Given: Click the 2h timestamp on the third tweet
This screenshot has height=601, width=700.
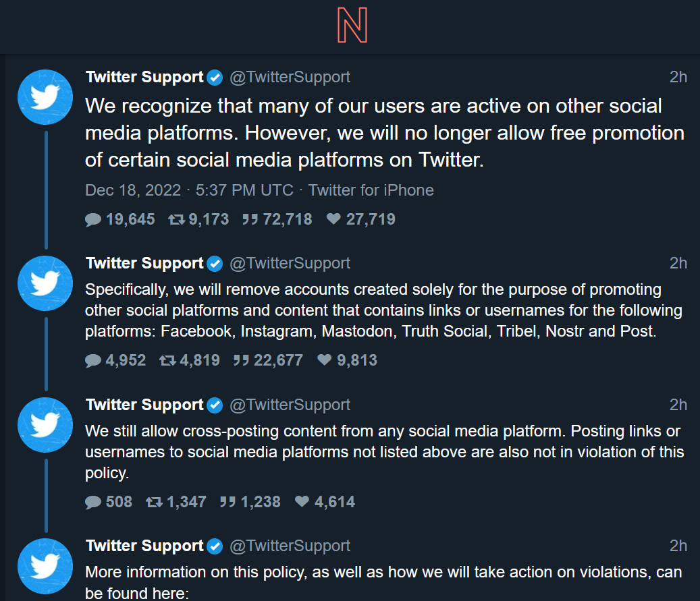Looking at the screenshot, I should (x=678, y=405).
